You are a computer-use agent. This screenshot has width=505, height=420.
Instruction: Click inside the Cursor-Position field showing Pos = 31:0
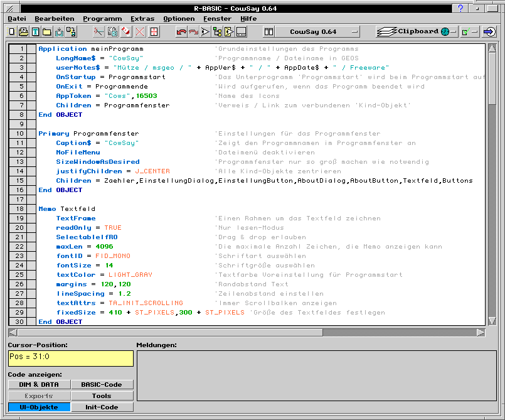coord(69,358)
